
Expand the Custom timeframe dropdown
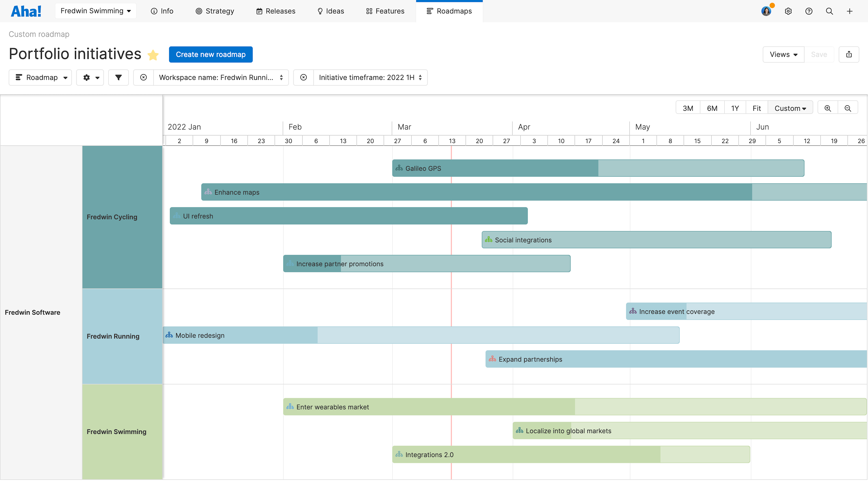(x=790, y=108)
